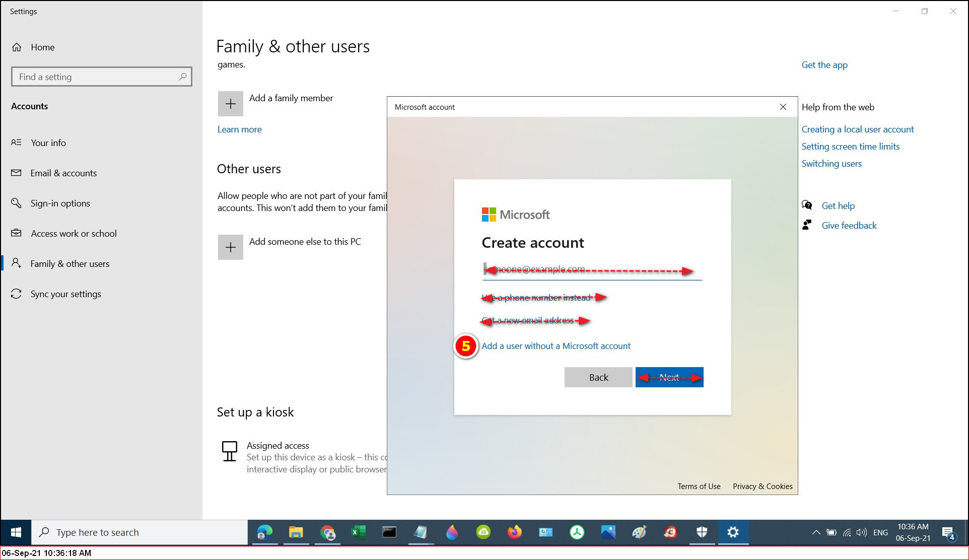Open Your info settings page

[48, 143]
